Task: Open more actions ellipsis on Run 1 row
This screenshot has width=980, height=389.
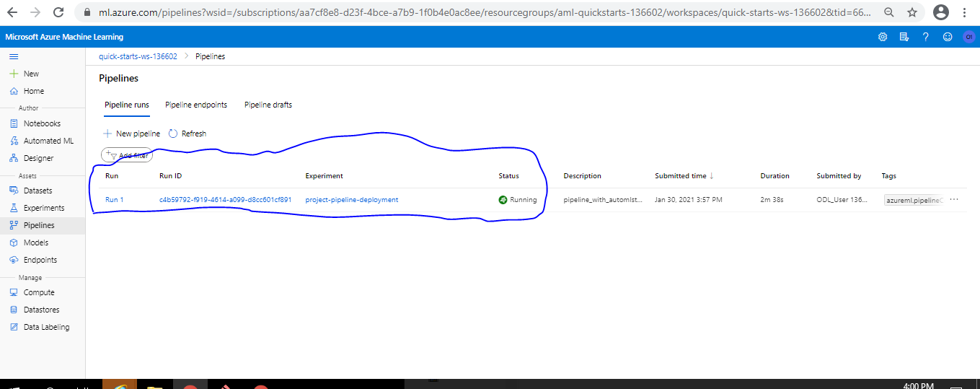Action: tap(954, 200)
